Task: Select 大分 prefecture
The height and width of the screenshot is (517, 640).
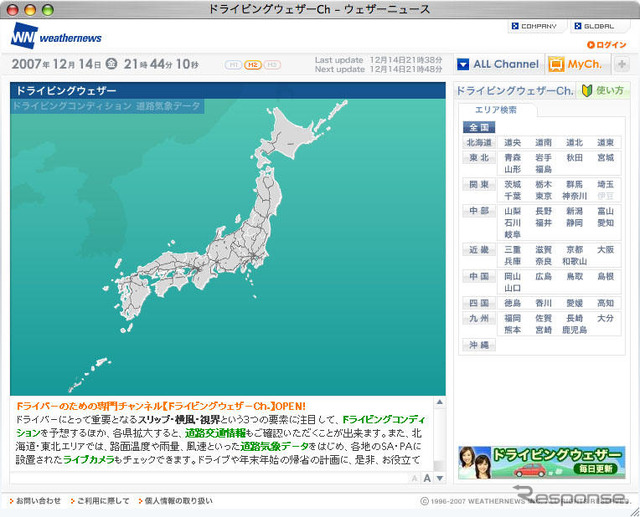Action: click(605, 318)
